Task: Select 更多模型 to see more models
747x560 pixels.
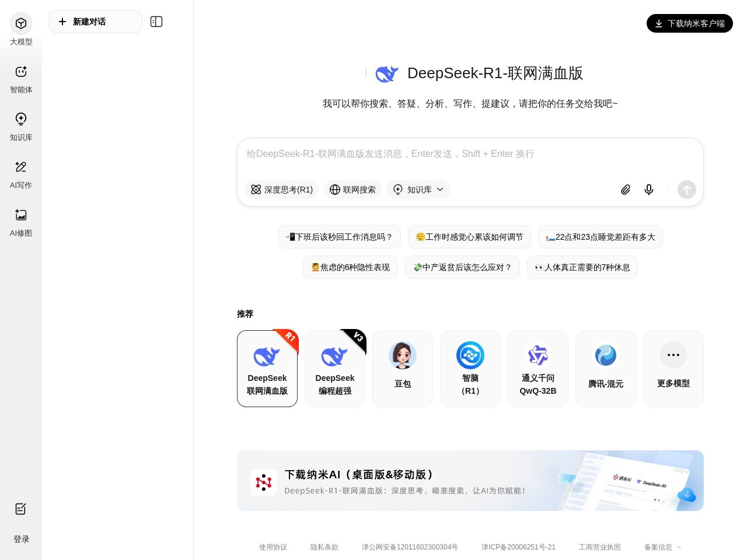Action: coord(673,368)
